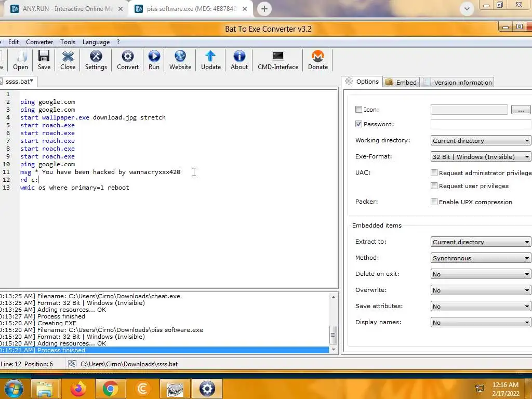Launch Chrome from the taskbar
532x399 pixels.
(x=110, y=389)
